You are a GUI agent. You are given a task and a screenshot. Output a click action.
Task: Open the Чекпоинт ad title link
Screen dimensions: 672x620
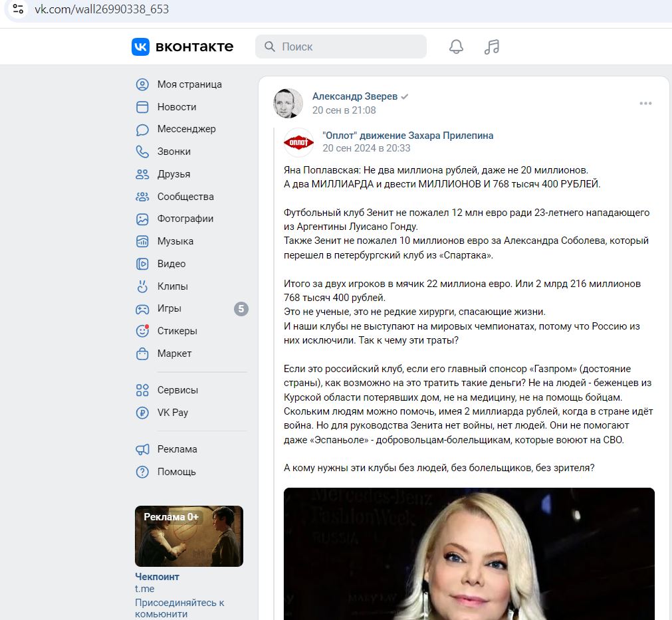(158, 577)
